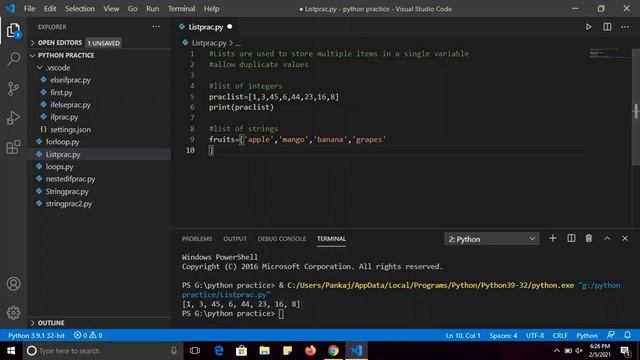This screenshot has height=360, width=640.
Task: Open the terminal selector dropdown 2: Python
Action: click(x=491, y=239)
